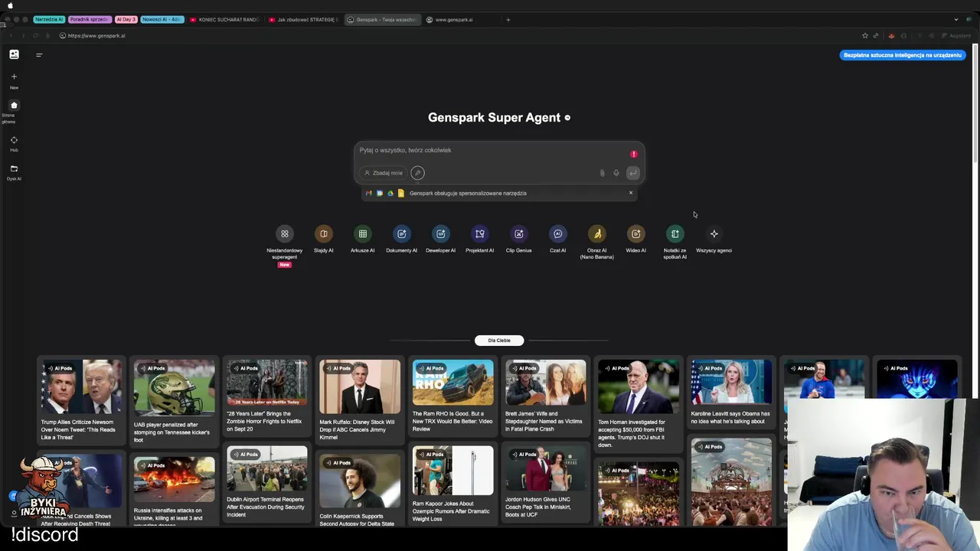Open the macOS Apple menu

click(x=10, y=5)
